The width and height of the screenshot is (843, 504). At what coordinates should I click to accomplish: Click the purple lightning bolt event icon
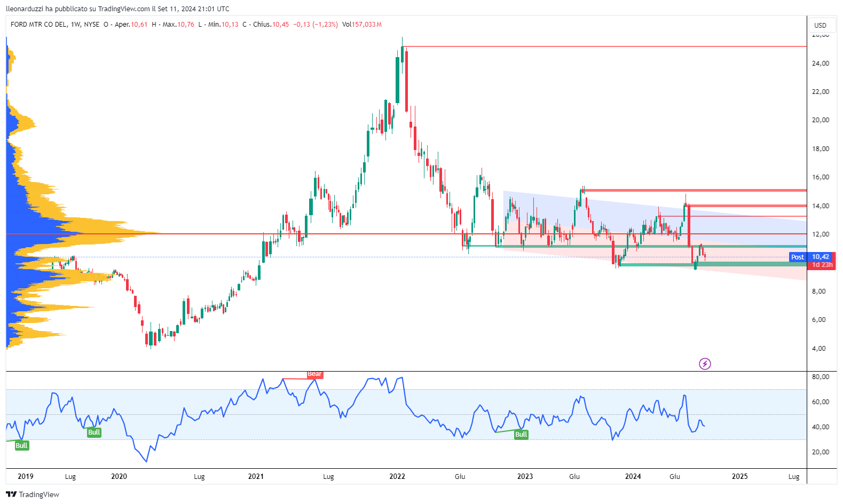(x=705, y=364)
